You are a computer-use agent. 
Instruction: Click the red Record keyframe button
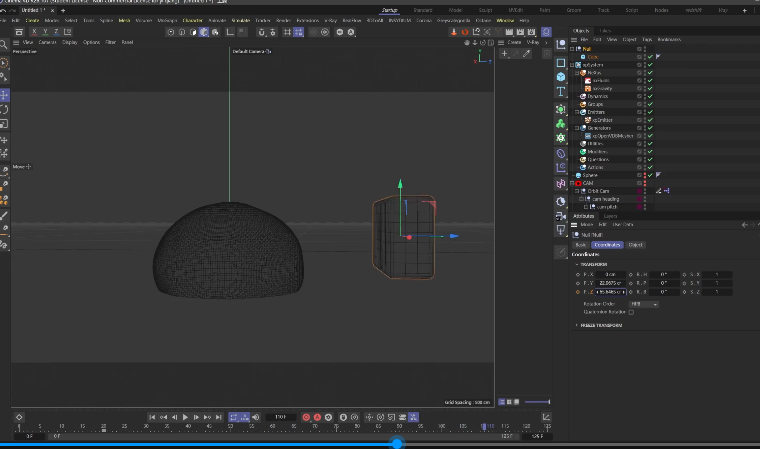(306, 417)
